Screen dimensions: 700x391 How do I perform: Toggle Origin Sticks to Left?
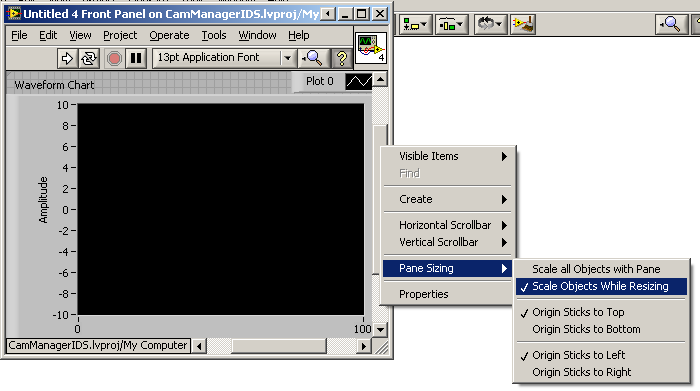(601, 355)
